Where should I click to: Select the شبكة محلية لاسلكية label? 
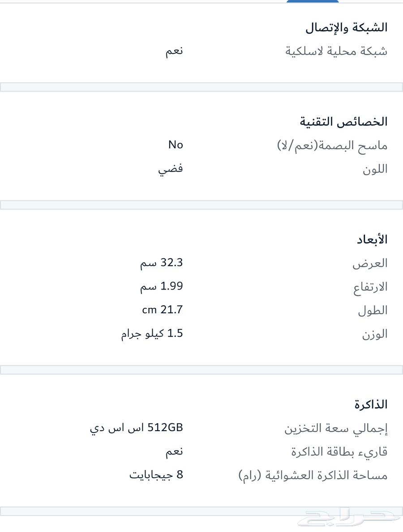coord(336,51)
